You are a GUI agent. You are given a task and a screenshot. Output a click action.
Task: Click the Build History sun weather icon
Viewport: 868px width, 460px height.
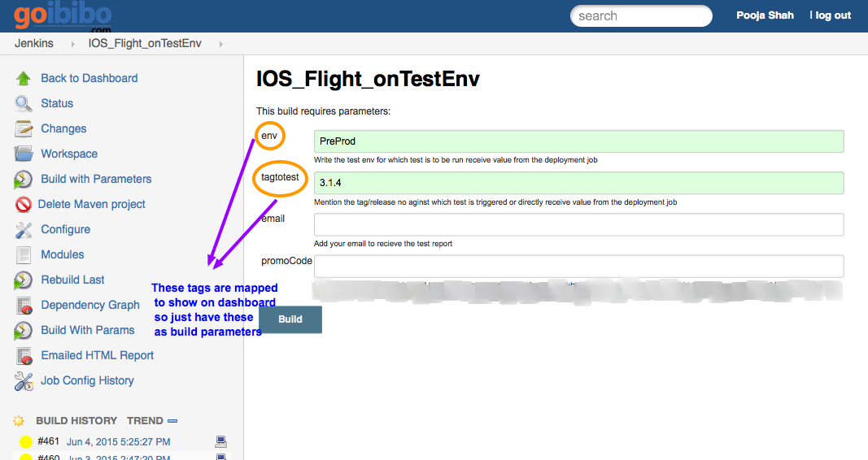[x=19, y=421]
